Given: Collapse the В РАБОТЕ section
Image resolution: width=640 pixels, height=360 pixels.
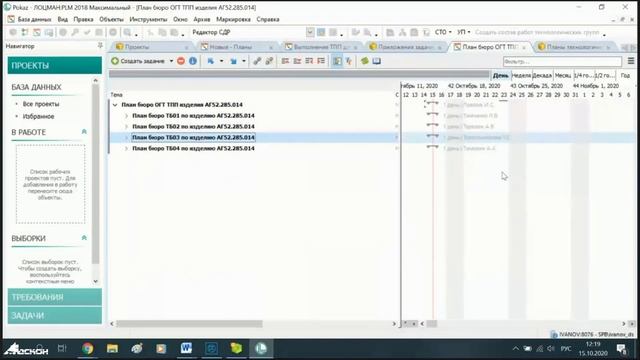Looking at the screenshot, I should pyautogui.click(x=84, y=132).
